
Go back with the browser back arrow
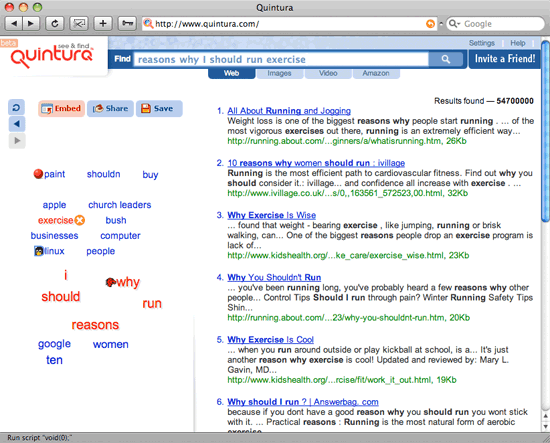[14, 24]
